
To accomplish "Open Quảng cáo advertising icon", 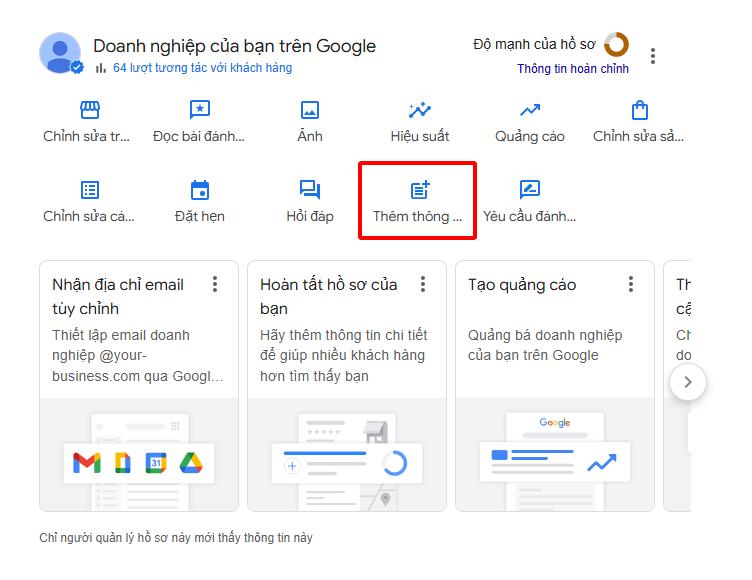I will click(530, 110).
